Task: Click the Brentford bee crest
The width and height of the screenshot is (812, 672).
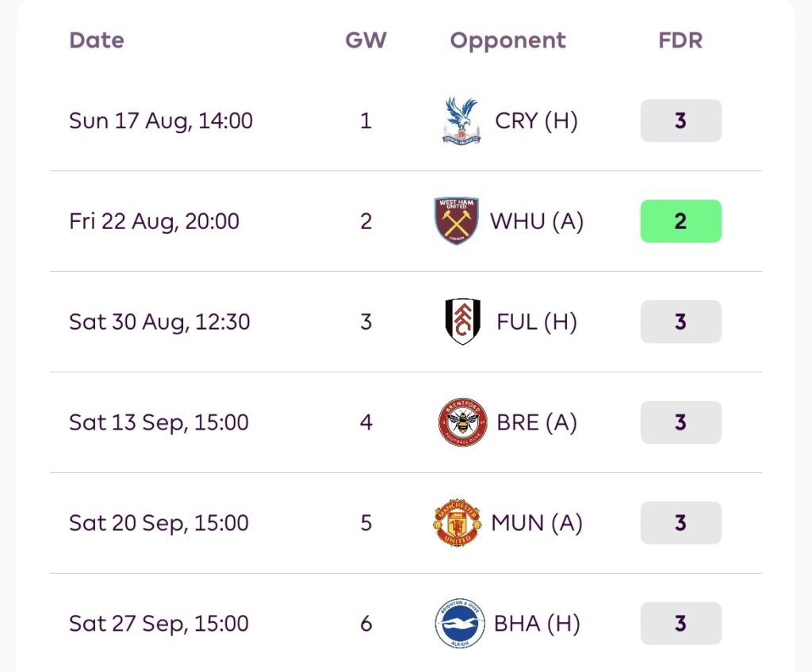Action: (x=462, y=422)
